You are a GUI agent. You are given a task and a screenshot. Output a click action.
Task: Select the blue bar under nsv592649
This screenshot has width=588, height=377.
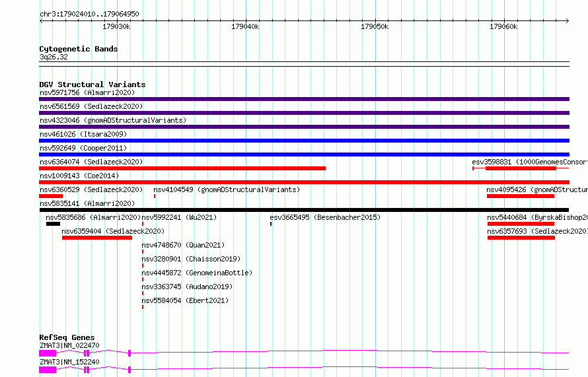304,154
